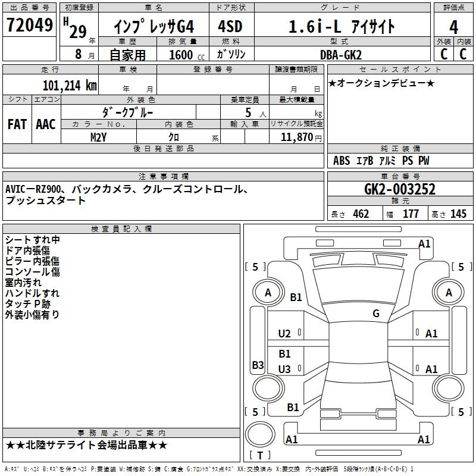Select the U2 dent mark on the diagram
The image size is (476, 476).
(x=284, y=334)
